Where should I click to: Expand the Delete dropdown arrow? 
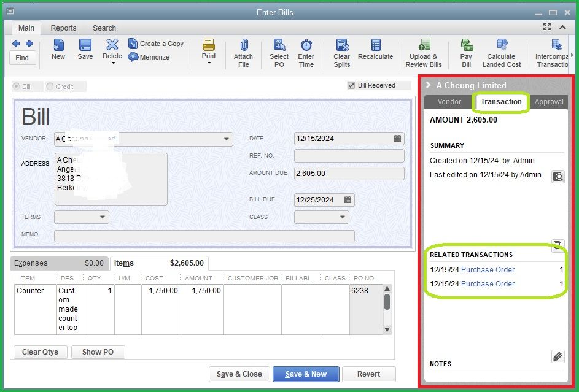(113, 63)
